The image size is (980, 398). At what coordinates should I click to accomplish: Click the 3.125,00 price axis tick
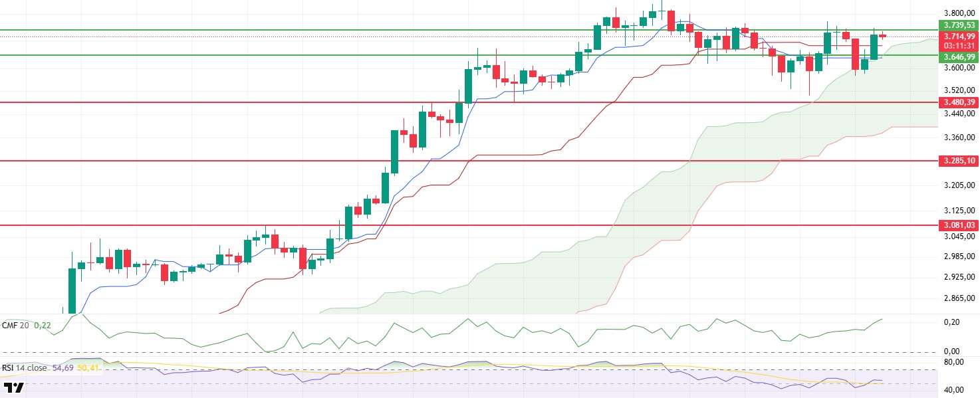point(959,211)
